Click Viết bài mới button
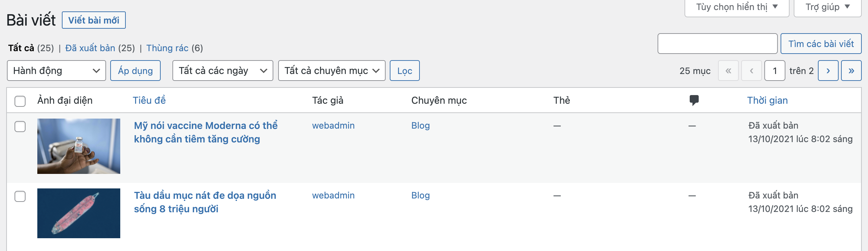868x251 pixels. [94, 20]
